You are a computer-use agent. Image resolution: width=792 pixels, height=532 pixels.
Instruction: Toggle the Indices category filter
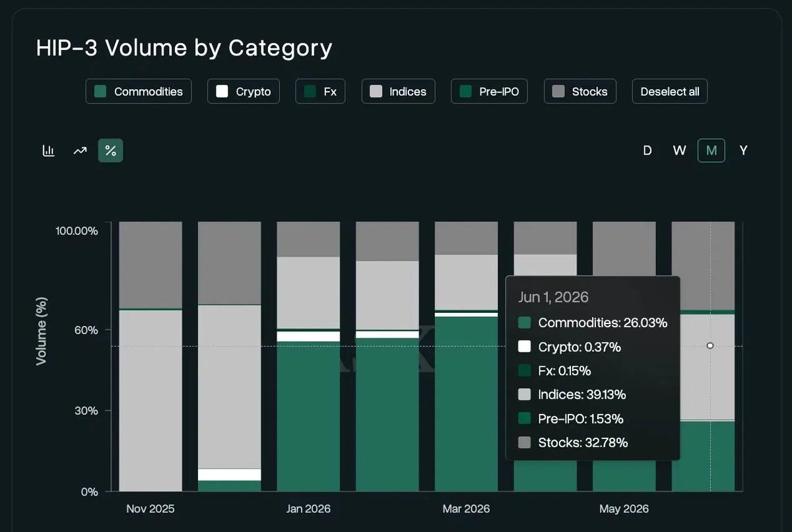pyautogui.click(x=398, y=92)
